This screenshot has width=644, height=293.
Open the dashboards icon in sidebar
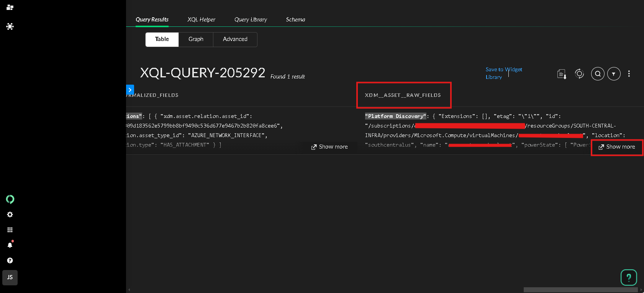10,7
